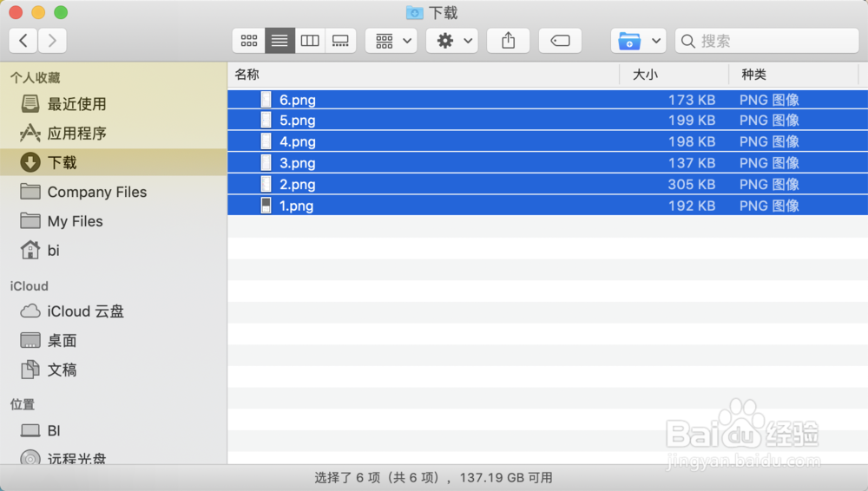868x491 pixels.
Task: Sort by the 名称 column header
Action: [x=424, y=75]
